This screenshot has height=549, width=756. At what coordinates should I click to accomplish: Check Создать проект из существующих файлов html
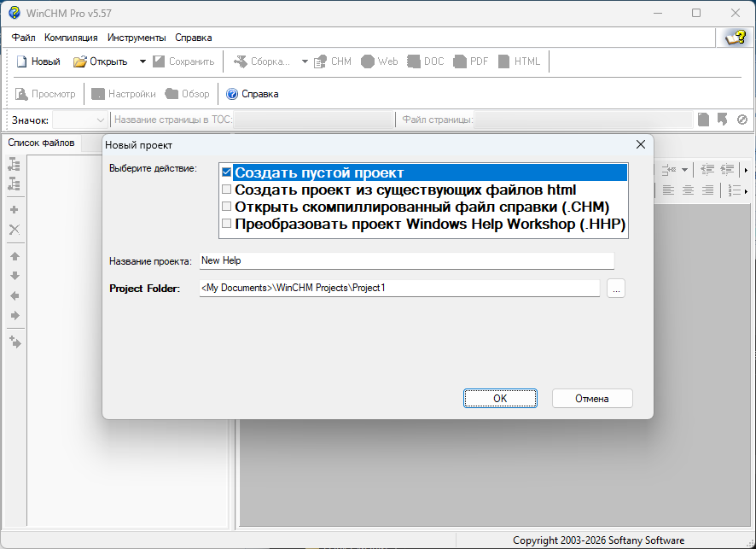[227, 190]
